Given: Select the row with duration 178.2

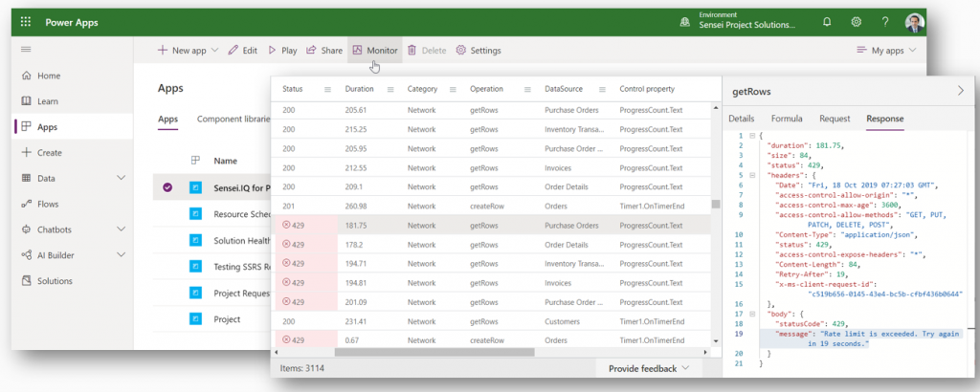Looking at the screenshot, I should 492,245.
